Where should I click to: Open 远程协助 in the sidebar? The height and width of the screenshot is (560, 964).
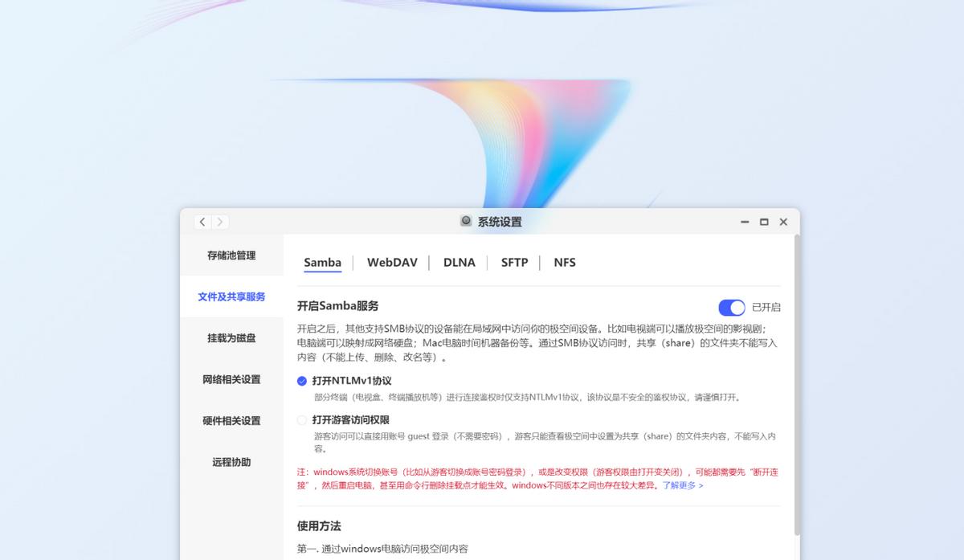231,461
